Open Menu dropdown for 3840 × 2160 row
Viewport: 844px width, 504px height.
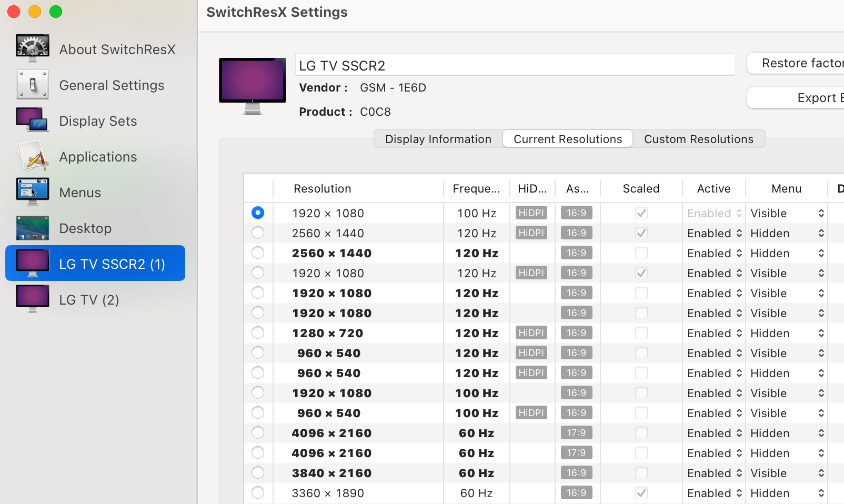pos(787,473)
